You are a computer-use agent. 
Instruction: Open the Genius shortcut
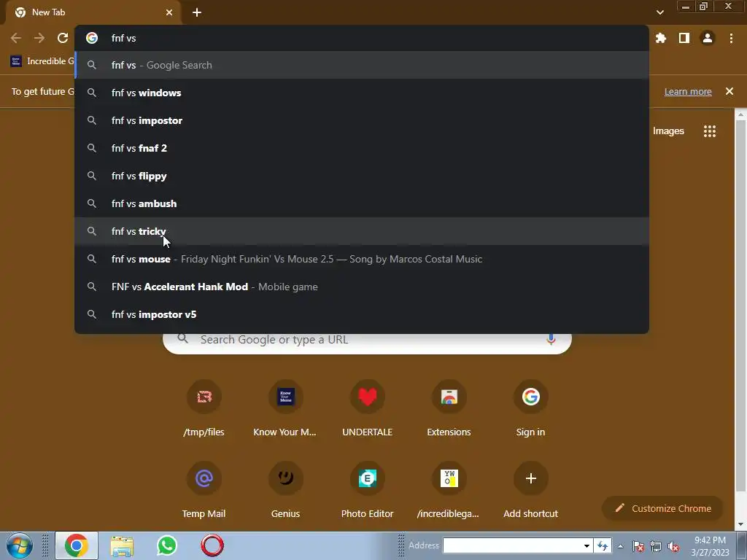(285, 491)
